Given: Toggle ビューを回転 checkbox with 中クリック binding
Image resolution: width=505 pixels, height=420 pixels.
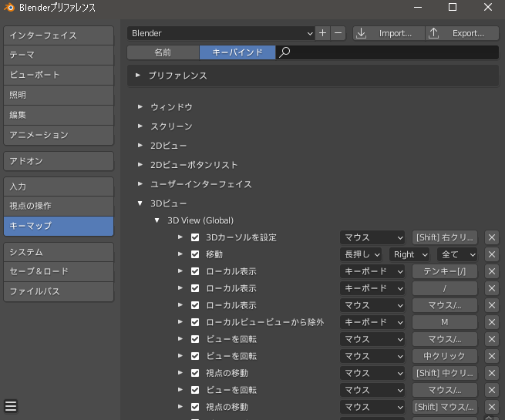Looking at the screenshot, I should point(195,356).
